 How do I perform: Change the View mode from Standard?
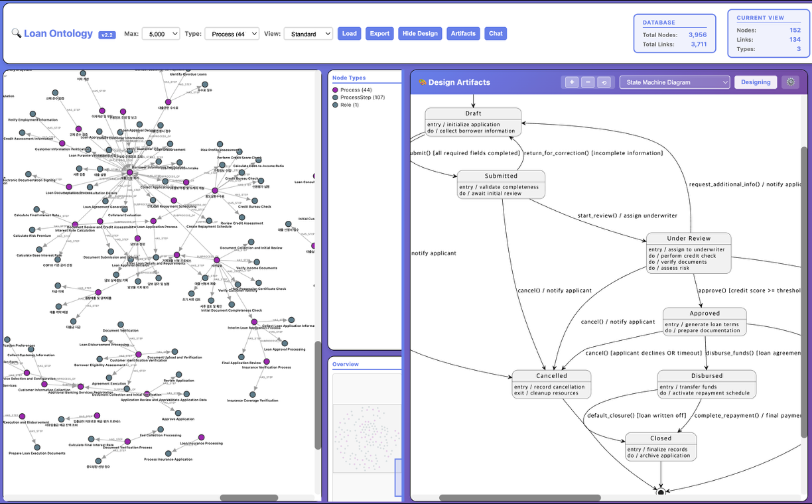(308, 34)
